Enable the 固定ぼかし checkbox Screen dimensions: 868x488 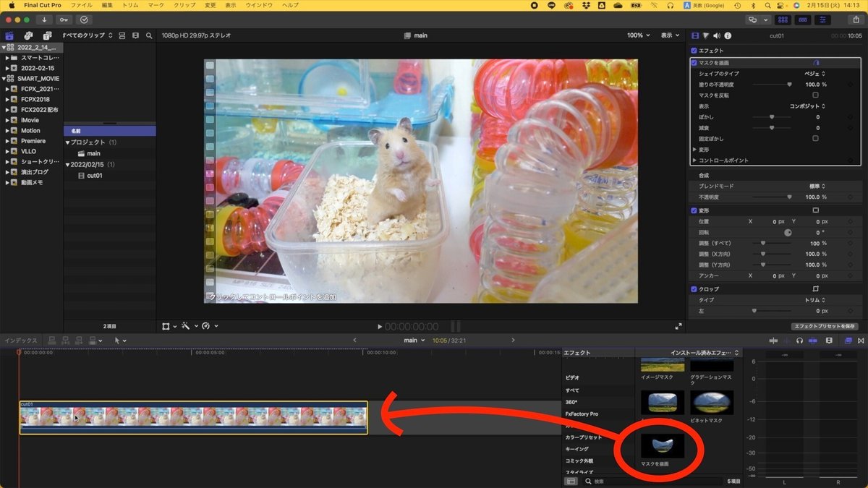(816, 138)
